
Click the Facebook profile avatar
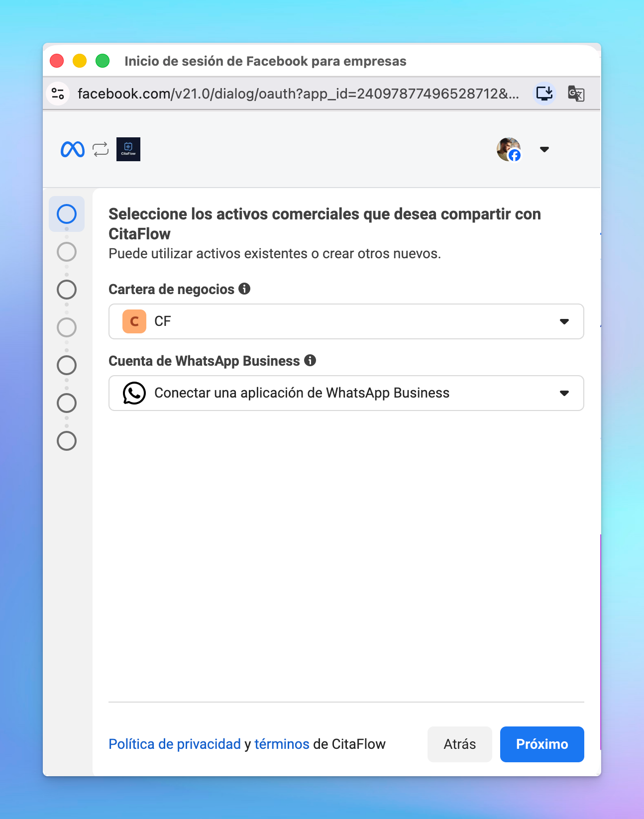pos(509,149)
